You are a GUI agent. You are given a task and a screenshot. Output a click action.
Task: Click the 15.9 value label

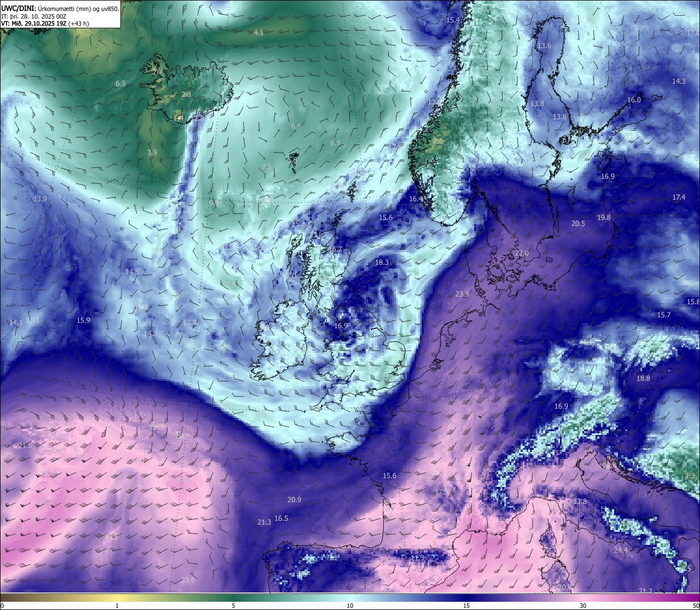click(x=83, y=321)
